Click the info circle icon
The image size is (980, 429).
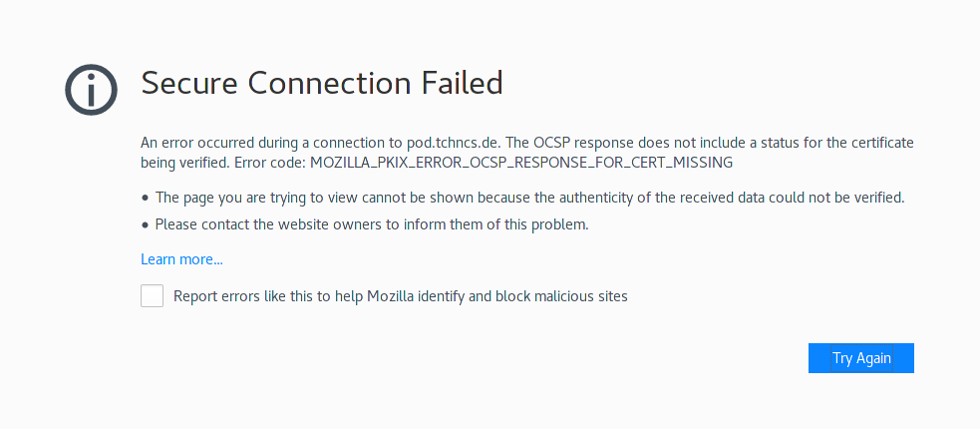(x=92, y=90)
